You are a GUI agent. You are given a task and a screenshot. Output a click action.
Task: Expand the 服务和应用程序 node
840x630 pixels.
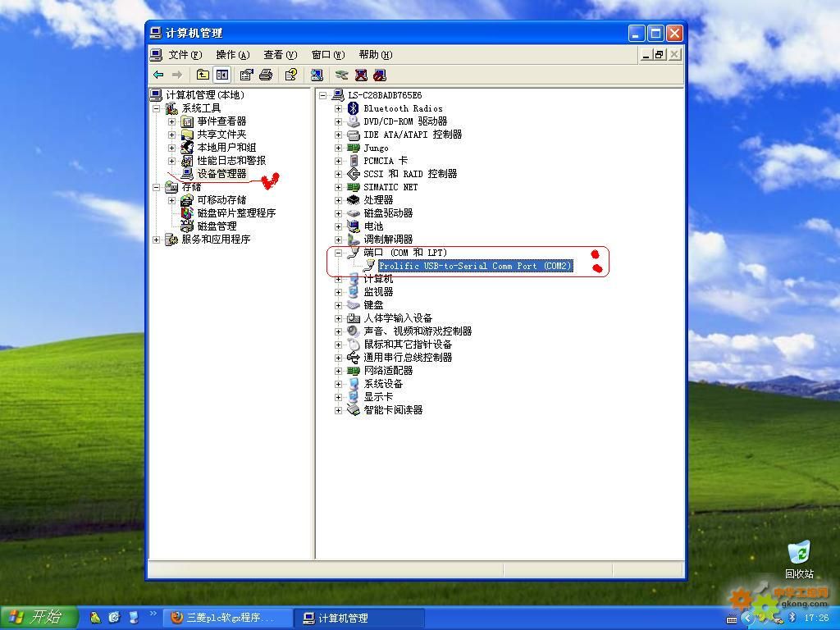point(156,240)
